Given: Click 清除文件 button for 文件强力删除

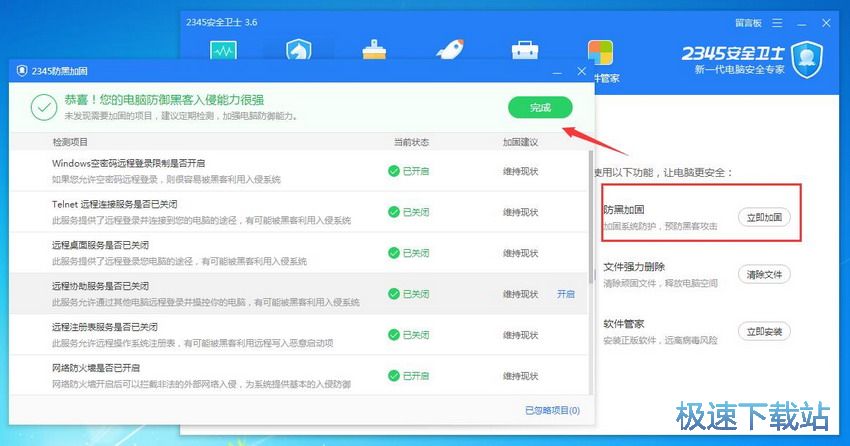Looking at the screenshot, I should click(764, 274).
